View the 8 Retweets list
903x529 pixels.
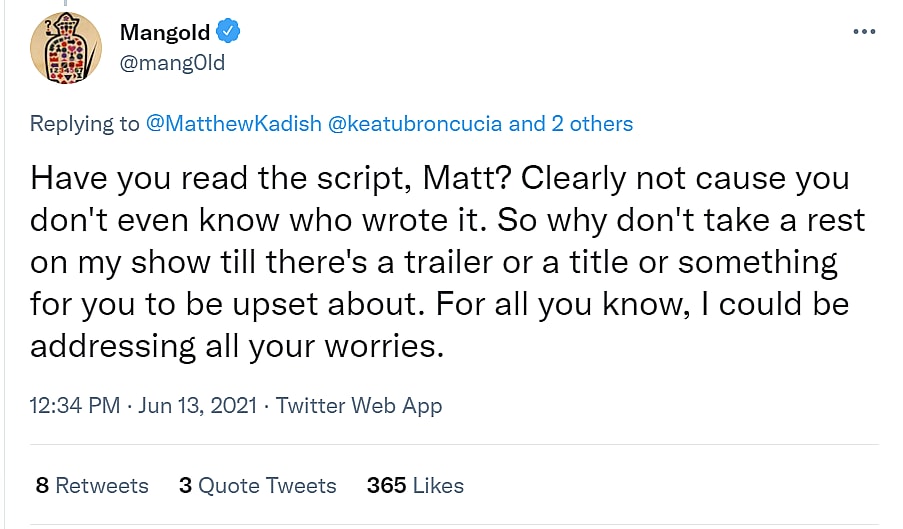click(x=92, y=486)
